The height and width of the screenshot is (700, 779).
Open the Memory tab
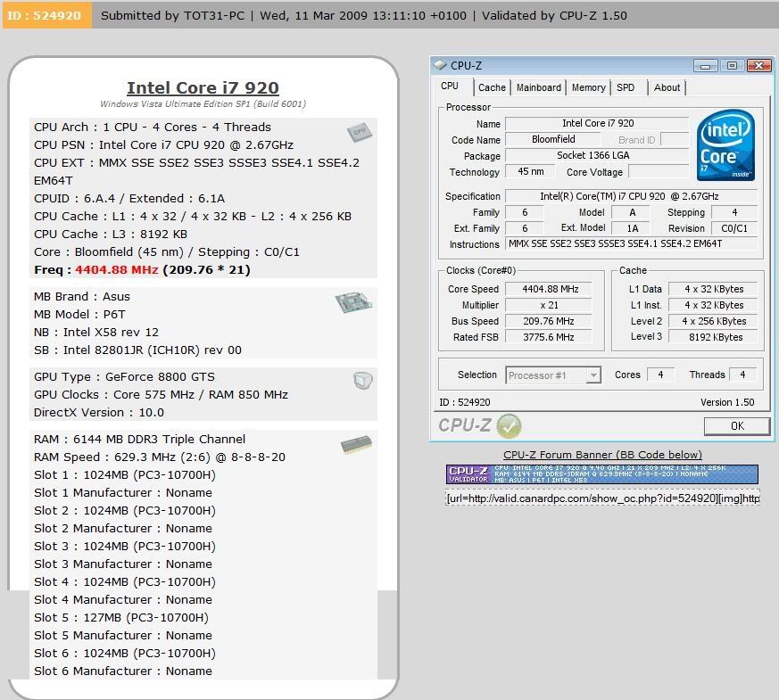[x=588, y=88]
